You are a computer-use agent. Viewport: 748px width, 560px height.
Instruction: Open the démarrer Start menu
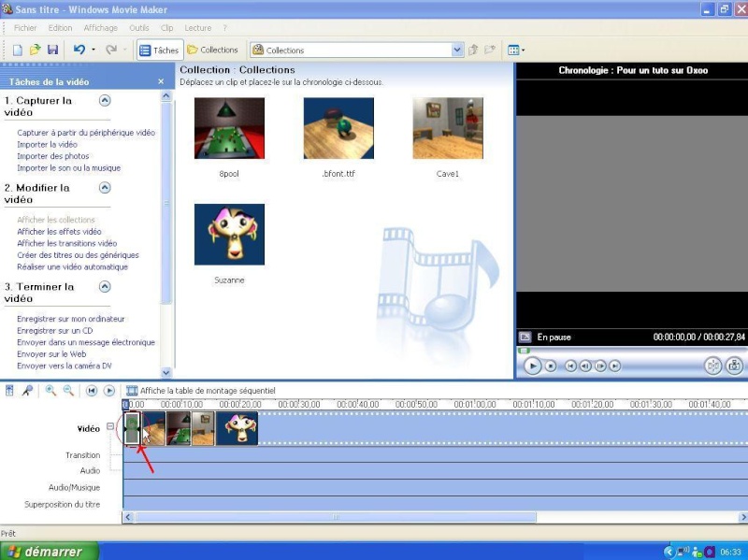point(50,552)
